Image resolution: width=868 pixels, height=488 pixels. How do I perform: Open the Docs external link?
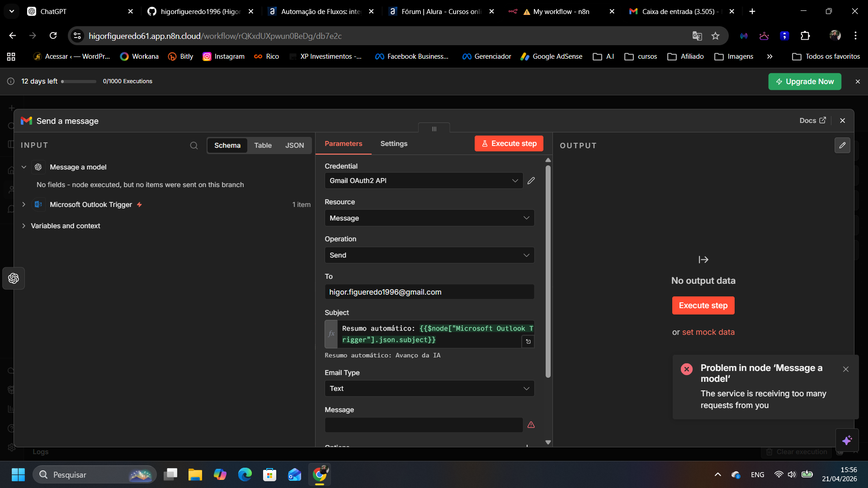[812, 121]
